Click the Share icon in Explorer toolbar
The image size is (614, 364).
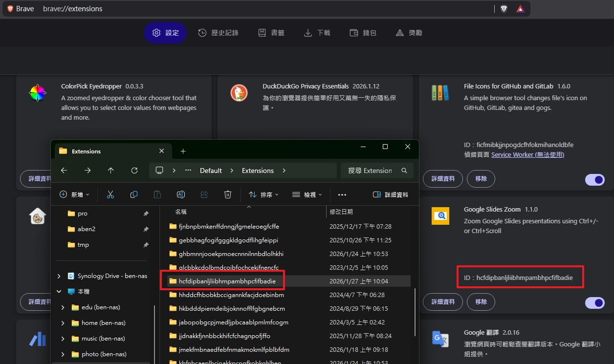click(204, 194)
